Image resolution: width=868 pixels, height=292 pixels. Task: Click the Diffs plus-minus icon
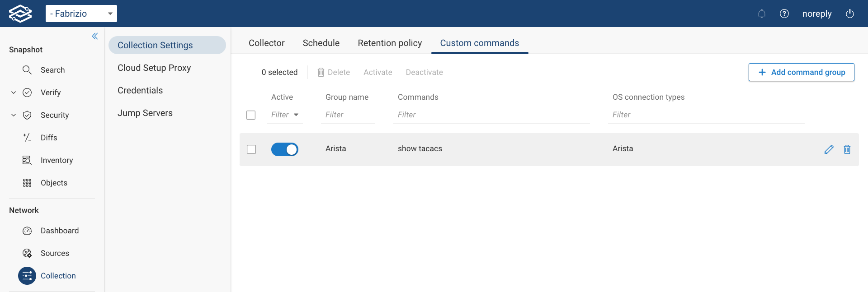[27, 138]
